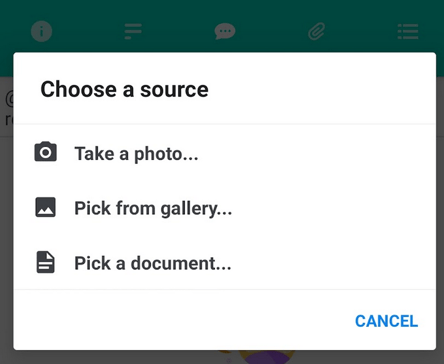Open the checklist tab icon
Image resolution: width=444 pixels, height=364 pixels.
click(408, 31)
